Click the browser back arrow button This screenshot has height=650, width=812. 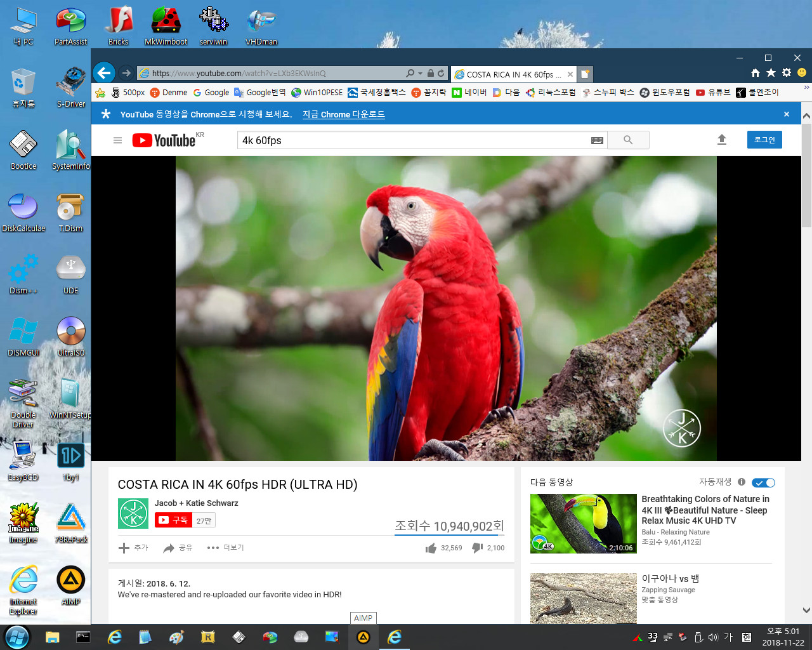(104, 73)
